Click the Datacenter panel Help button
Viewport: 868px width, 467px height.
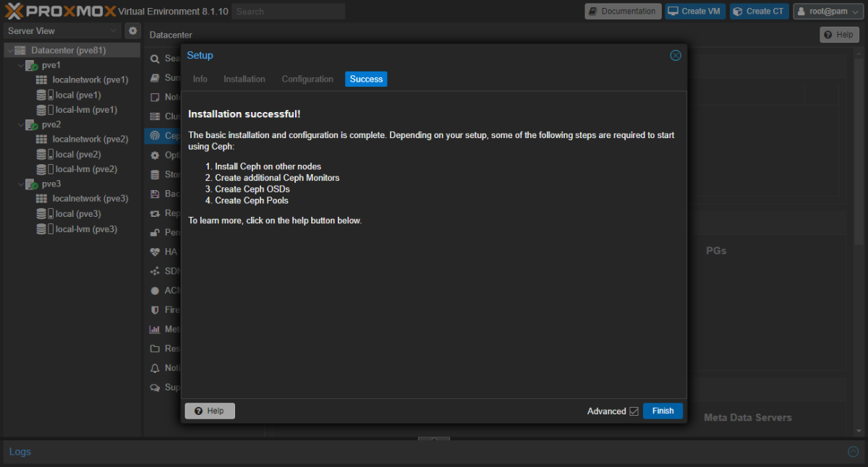point(839,35)
